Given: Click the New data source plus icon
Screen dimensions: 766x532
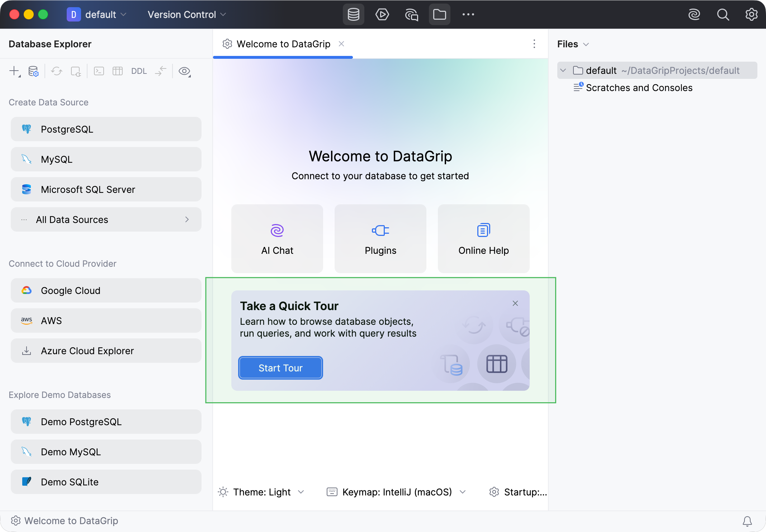Looking at the screenshot, I should click(x=14, y=71).
